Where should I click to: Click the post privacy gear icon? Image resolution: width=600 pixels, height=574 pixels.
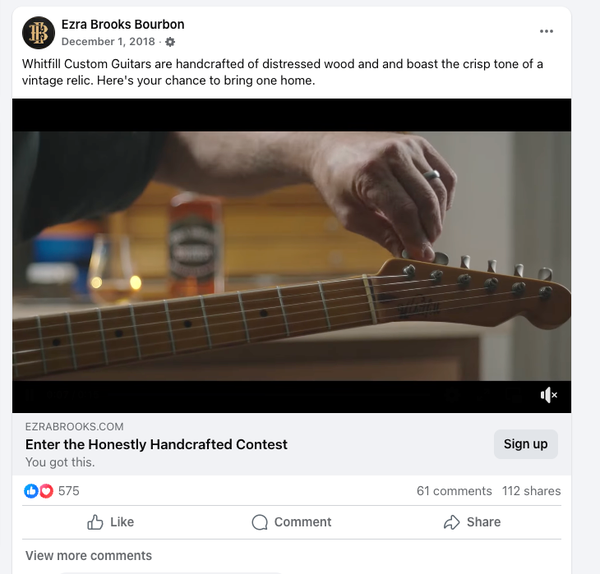170,42
